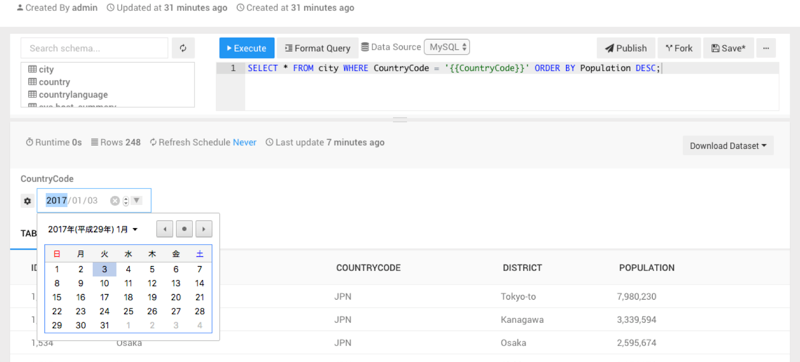This screenshot has width=800, height=362.
Task: Jump to today in the calendar
Action: coord(184,229)
